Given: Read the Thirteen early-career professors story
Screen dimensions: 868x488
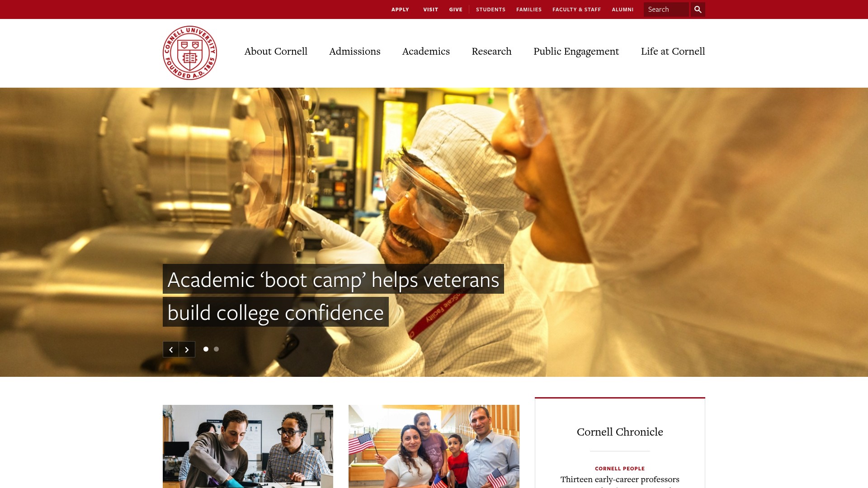Looking at the screenshot, I should coord(620,481).
